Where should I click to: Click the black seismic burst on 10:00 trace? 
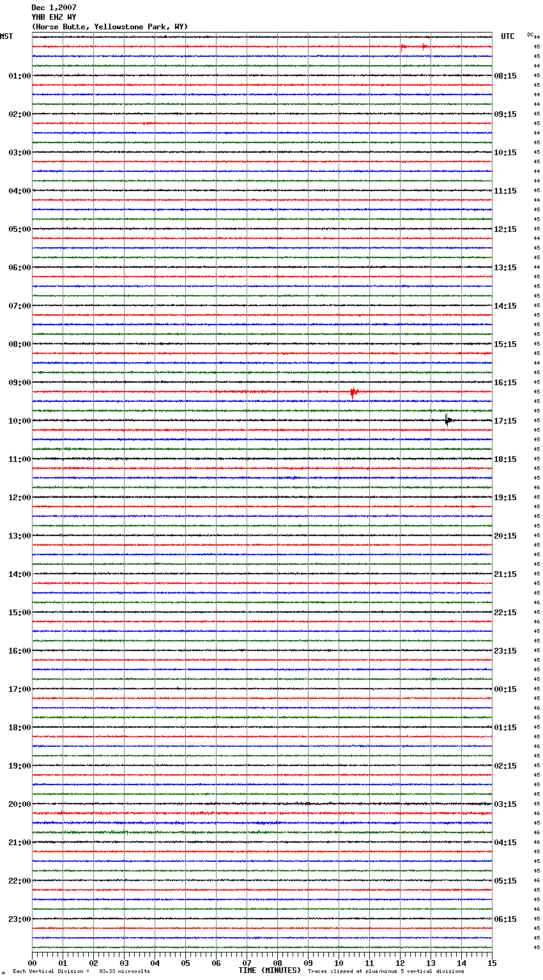(x=448, y=420)
